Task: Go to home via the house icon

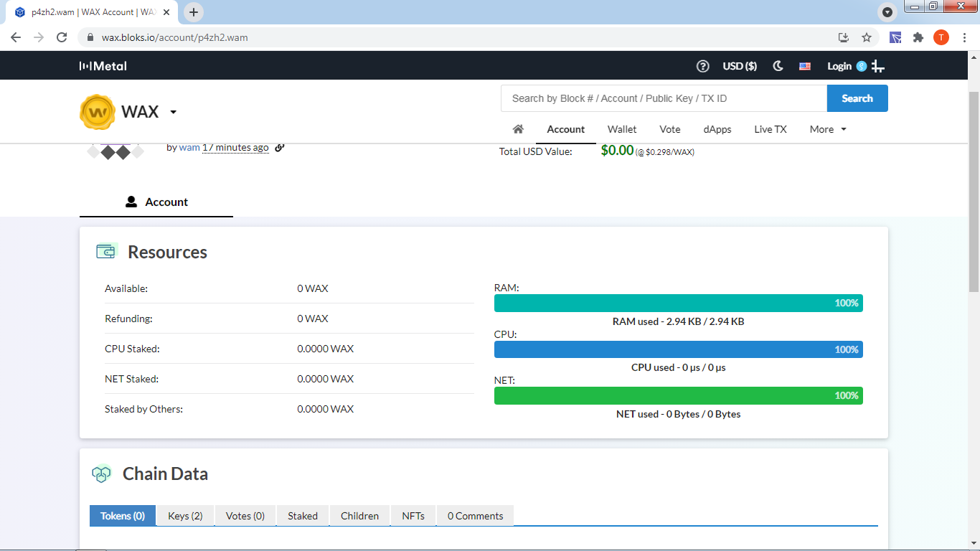Action: (x=518, y=129)
